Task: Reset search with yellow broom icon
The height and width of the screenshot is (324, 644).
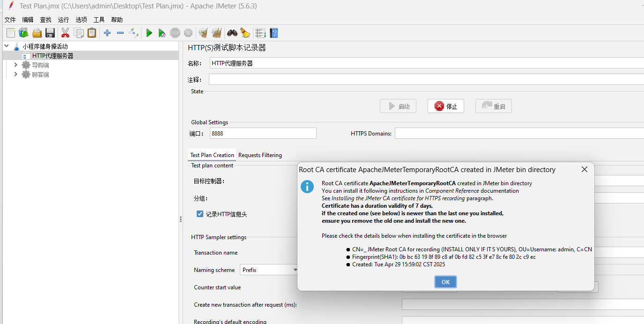Action: coord(245,33)
